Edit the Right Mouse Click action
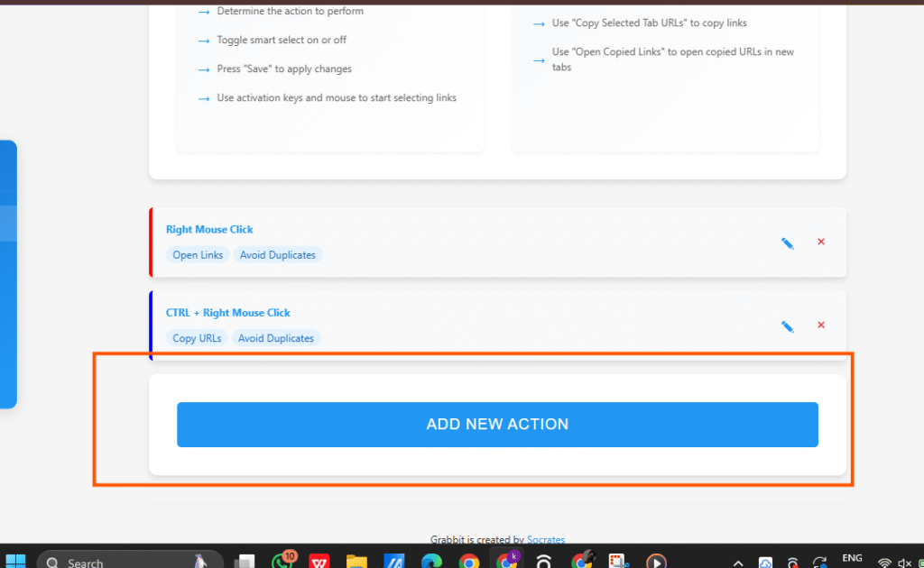This screenshot has height=568, width=924. pyautogui.click(x=787, y=243)
